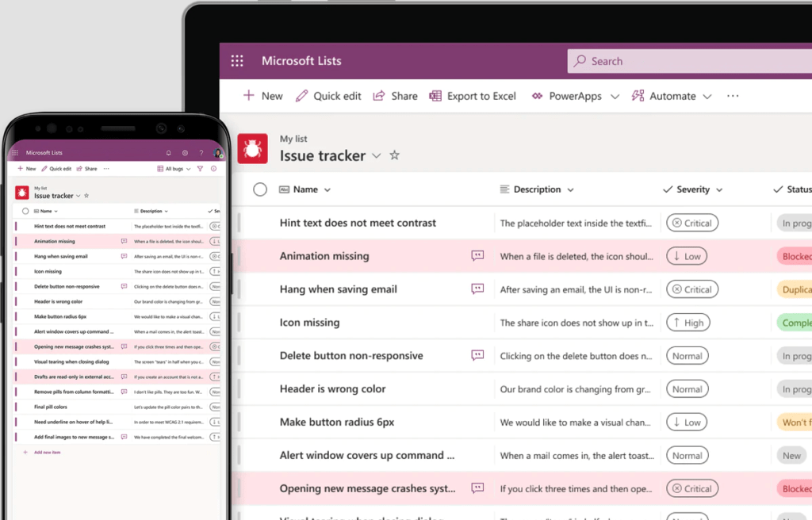Open the app launcher on the tablet
This screenshot has height=520, width=812.
tap(237, 60)
